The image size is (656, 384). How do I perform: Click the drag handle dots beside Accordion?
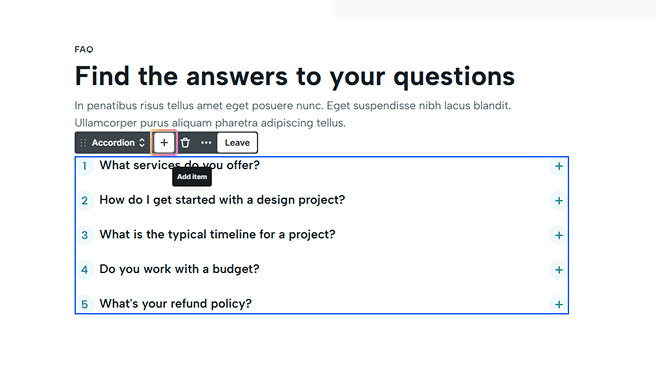pyautogui.click(x=83, y=143)
